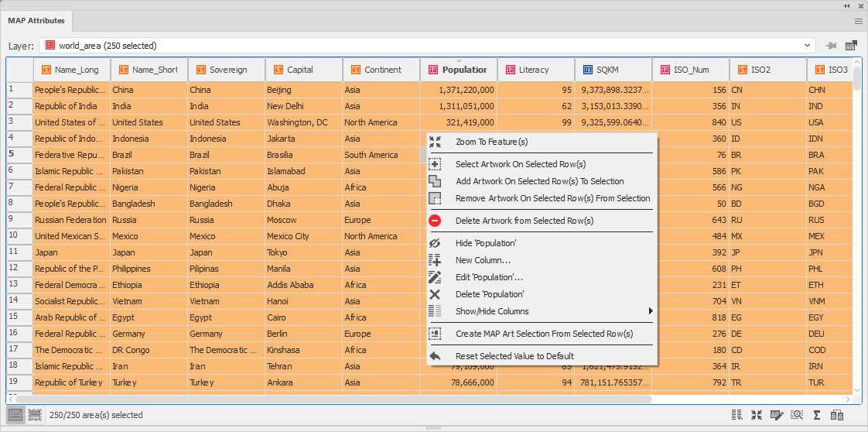Viewport: 868px width, 432px height.
Task: Click the ISO_Num value 792
Action: 691,382
